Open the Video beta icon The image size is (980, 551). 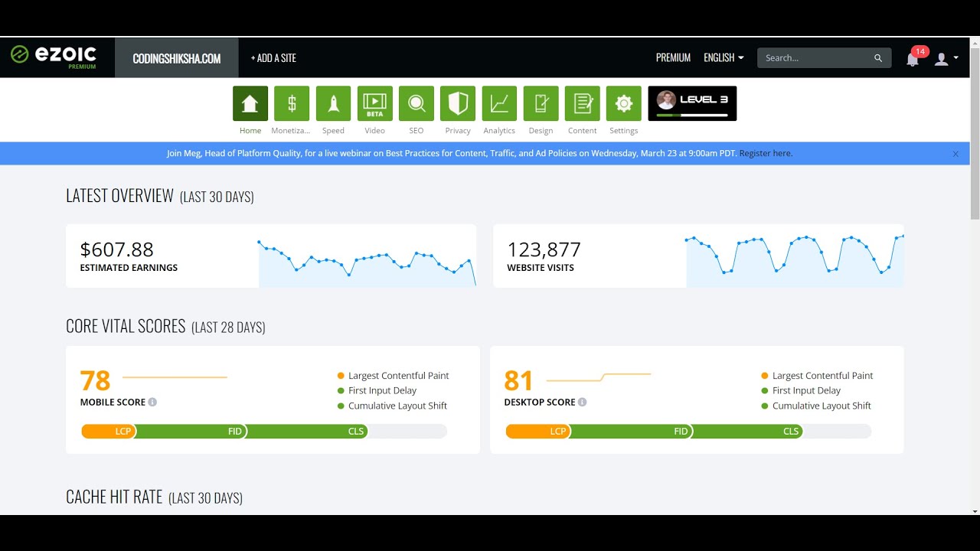tap(374, 103)
